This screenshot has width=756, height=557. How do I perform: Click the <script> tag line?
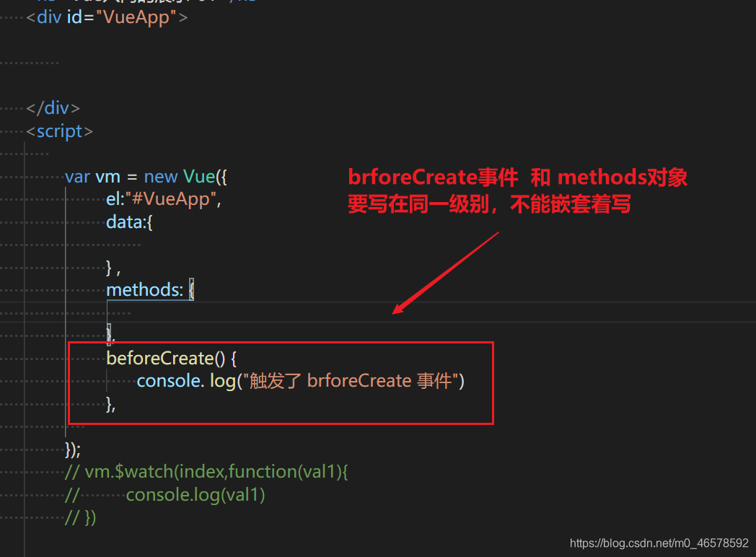point(59,131)
